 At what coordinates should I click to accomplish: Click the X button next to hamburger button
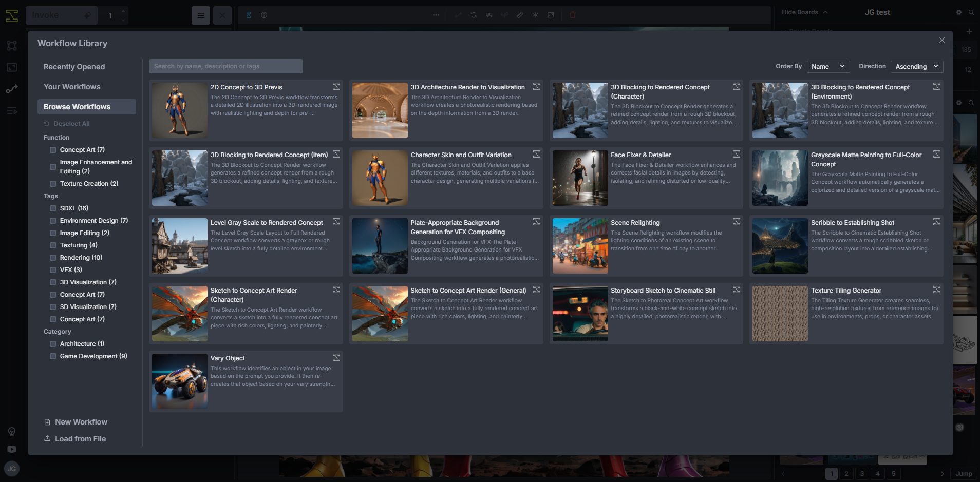(x=222, y=15)
